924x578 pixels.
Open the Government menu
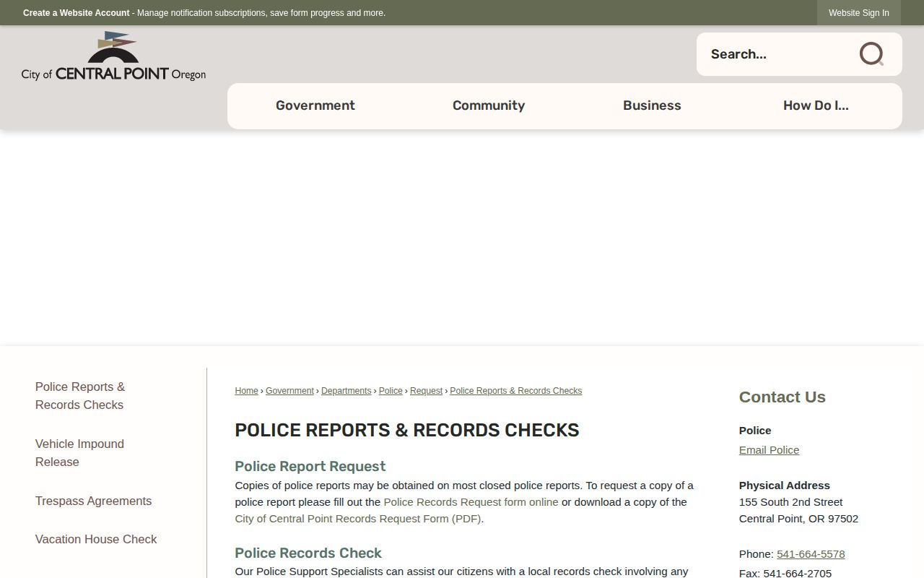pyautogui.click(x=315, y=105)
